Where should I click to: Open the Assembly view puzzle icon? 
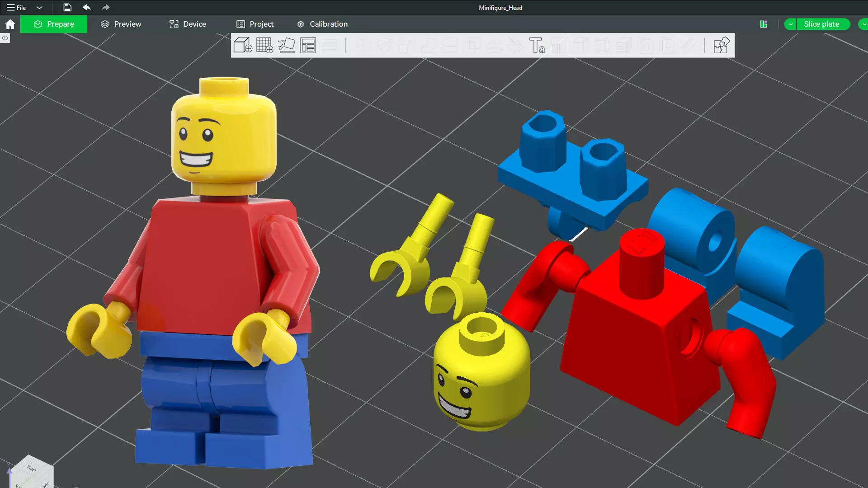point(721,45)
